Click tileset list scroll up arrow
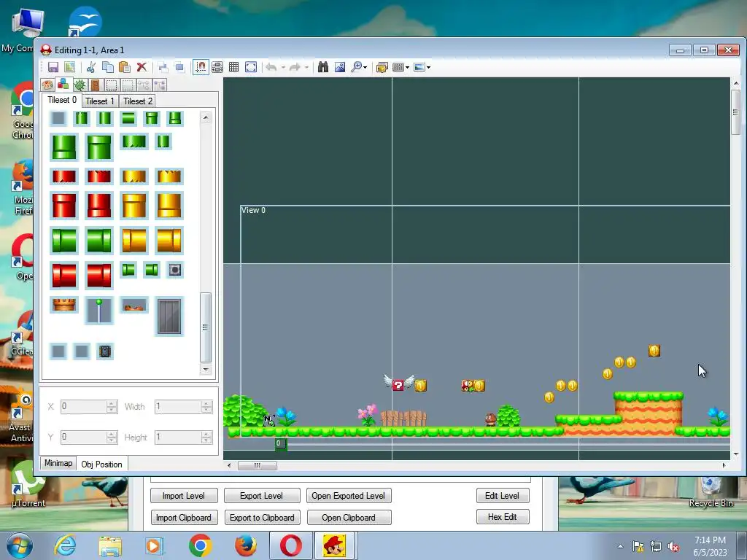The width and height of the screenshot is (747, 560). (206, 117)
